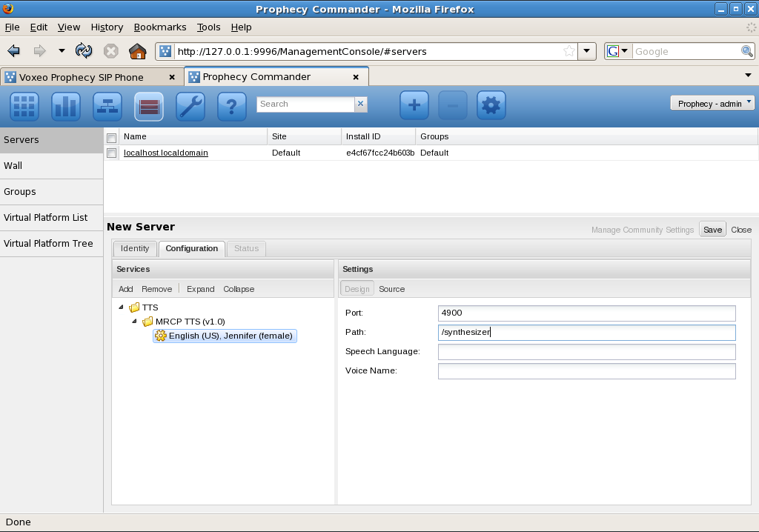Click the Commander Search field
Screen dimensions: 759x532
click(305, 104)
